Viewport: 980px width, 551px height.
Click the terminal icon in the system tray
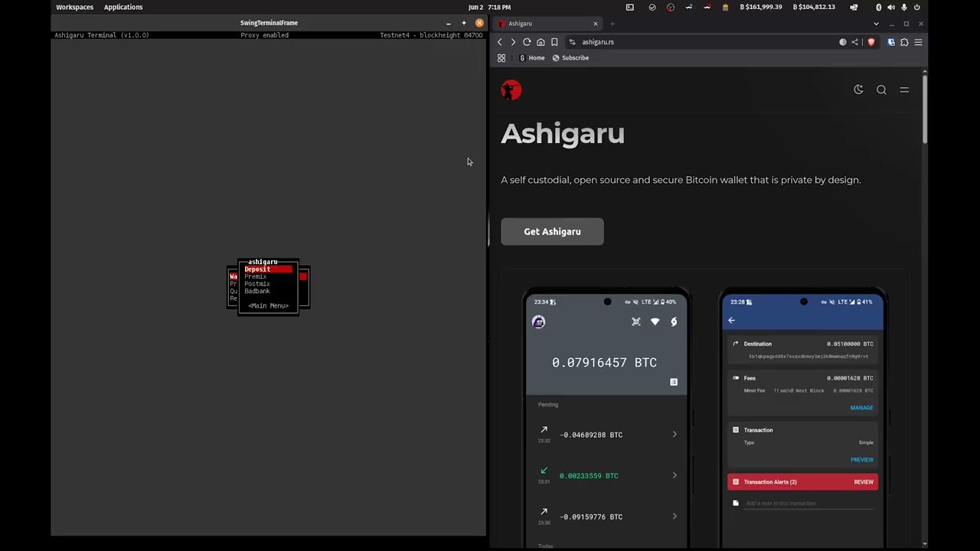pyautogui.click(x=630, y=7)
